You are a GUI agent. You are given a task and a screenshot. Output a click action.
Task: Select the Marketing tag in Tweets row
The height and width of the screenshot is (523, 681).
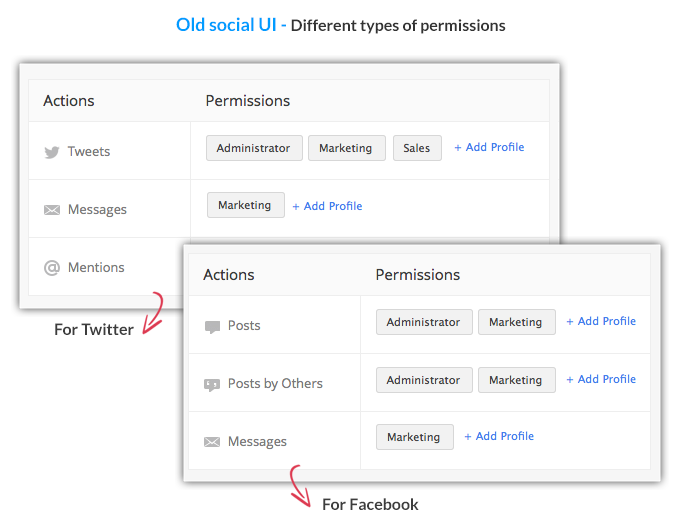pos(347,148)
